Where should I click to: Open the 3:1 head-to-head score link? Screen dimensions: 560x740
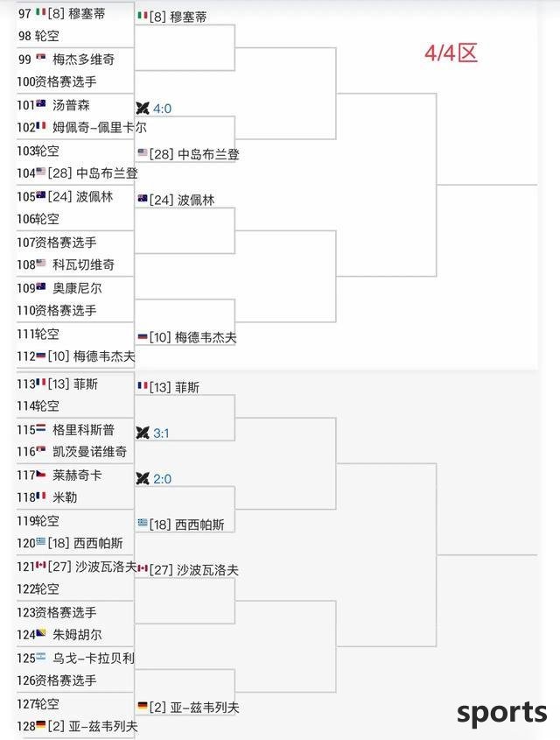pyautogui.click(x=161, y=433)
